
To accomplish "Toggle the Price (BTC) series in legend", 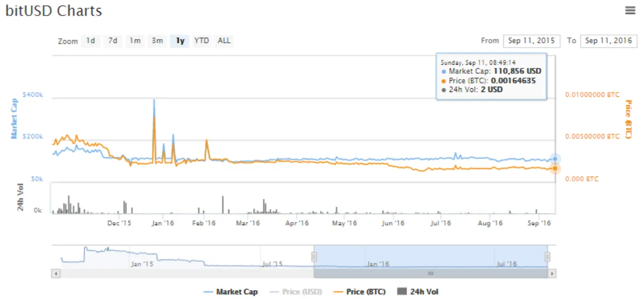I will (x=359, y=292).
